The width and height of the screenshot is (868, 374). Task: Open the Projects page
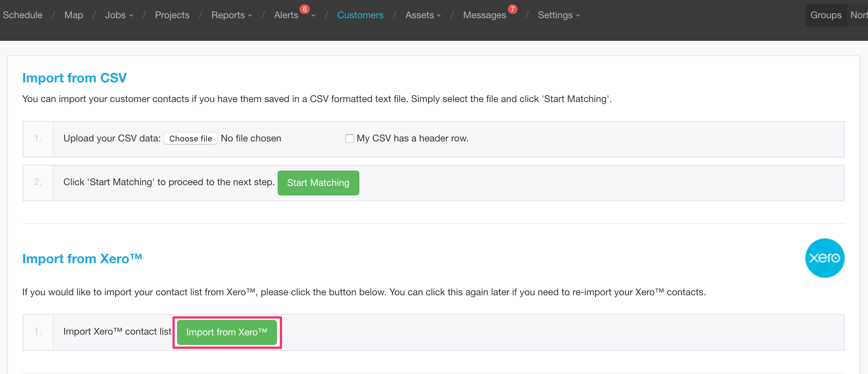pos(172,15)
